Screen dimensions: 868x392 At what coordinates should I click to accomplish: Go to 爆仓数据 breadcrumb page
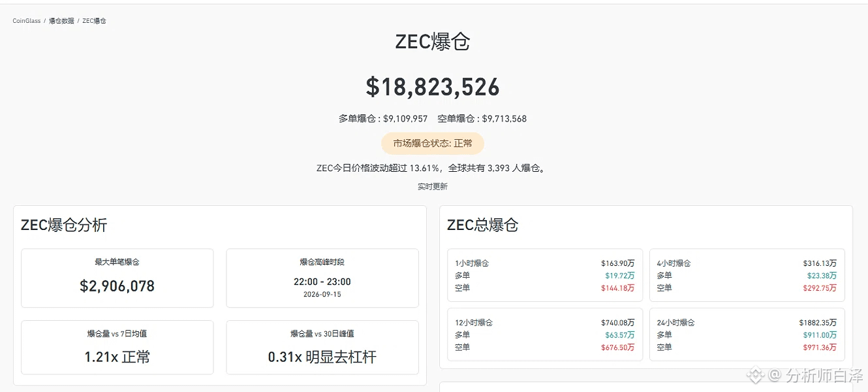[x=61, y=21]
